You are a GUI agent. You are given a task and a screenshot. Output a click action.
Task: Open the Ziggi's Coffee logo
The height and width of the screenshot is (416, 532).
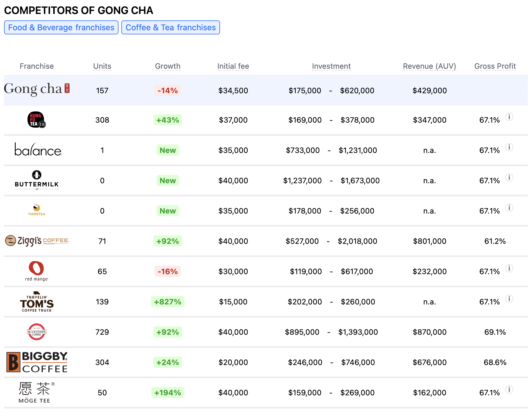(37, 241)
